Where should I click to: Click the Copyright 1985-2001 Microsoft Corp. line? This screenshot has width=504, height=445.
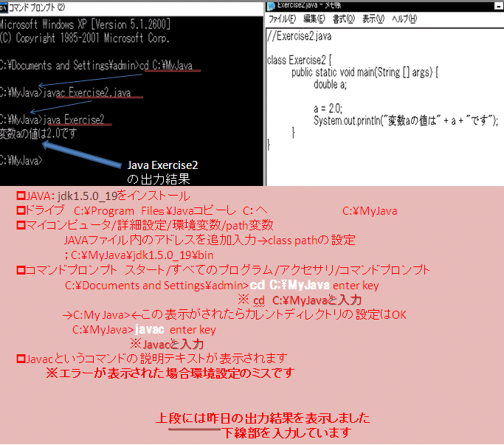85,38
